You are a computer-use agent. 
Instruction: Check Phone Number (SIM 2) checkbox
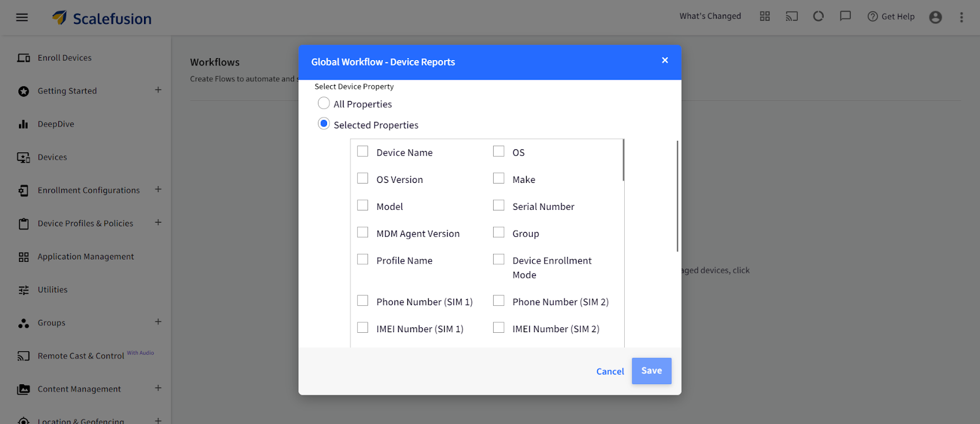click(499, 300)
